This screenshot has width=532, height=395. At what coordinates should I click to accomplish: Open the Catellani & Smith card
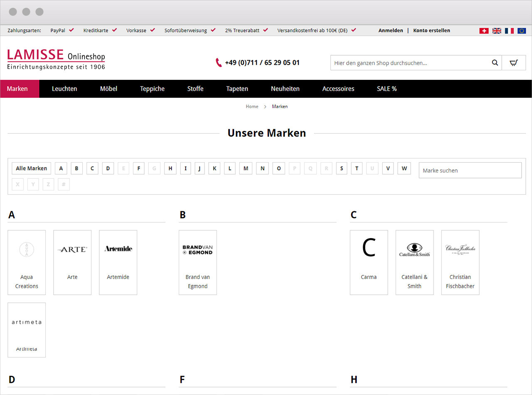pos(415,262)
